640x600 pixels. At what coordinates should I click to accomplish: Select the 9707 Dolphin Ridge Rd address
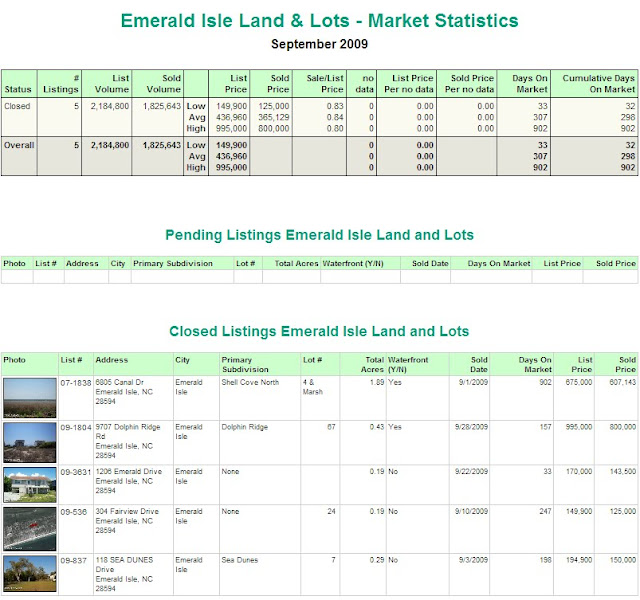pyautogui.click(x=128, y=441)
